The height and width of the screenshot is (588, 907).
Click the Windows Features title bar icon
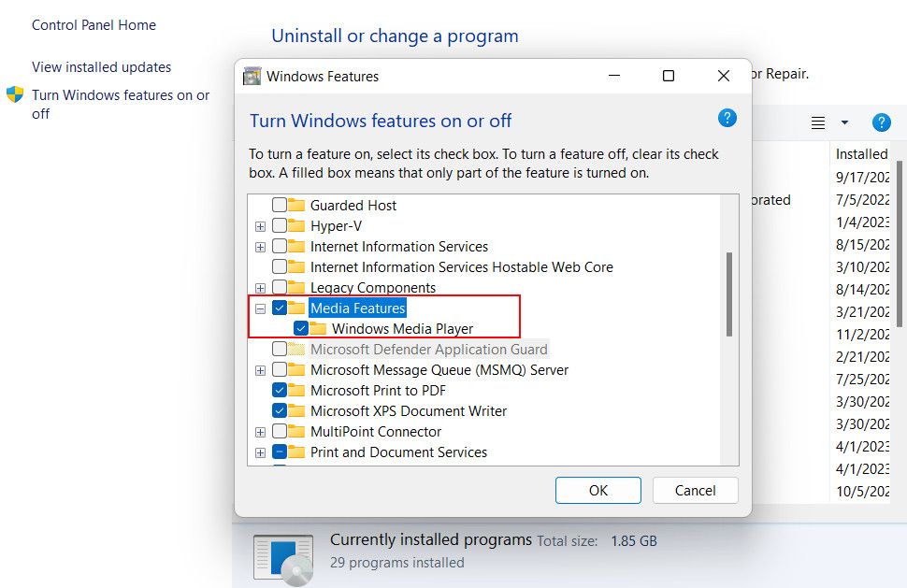pyautogui.click(x=252, y=77)
